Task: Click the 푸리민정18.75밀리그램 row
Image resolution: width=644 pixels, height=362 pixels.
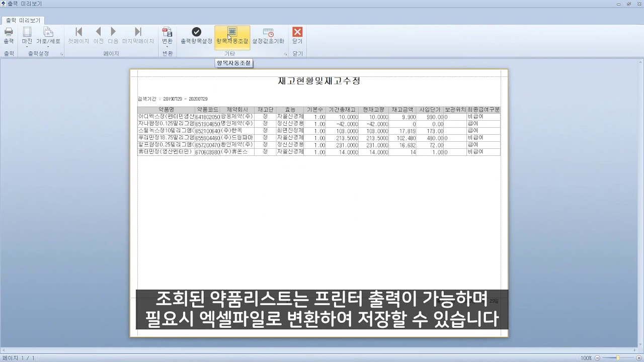Action: (x=319, y=138)
